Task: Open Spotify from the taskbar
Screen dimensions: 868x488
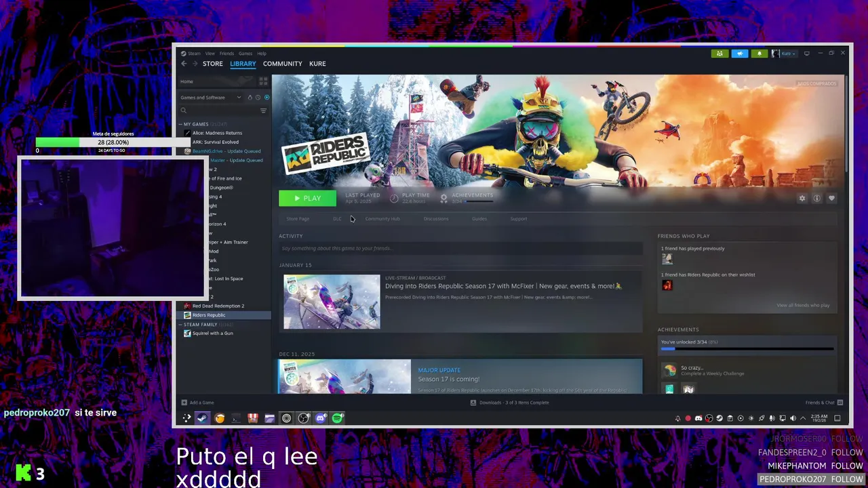Action: pos(337,418)
